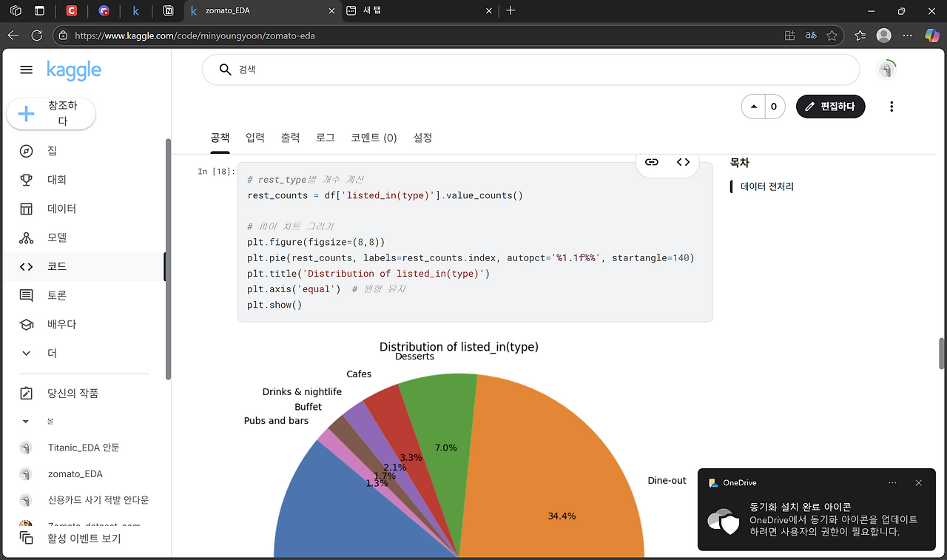
Task: Open the browser profile icon
Action: coord(883,35)
